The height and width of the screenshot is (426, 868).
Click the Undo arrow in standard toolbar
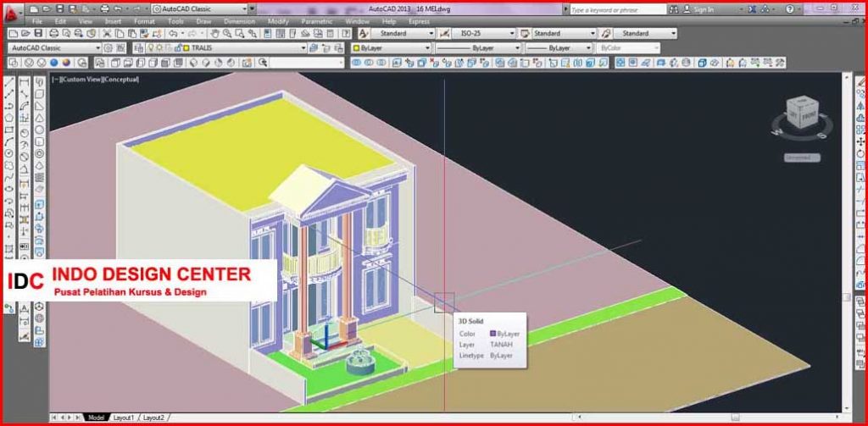pos(173,34)
